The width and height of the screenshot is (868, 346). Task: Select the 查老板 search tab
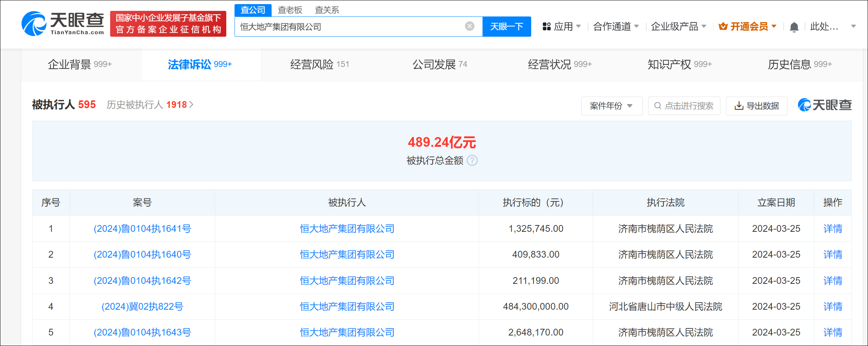(290, 10)
